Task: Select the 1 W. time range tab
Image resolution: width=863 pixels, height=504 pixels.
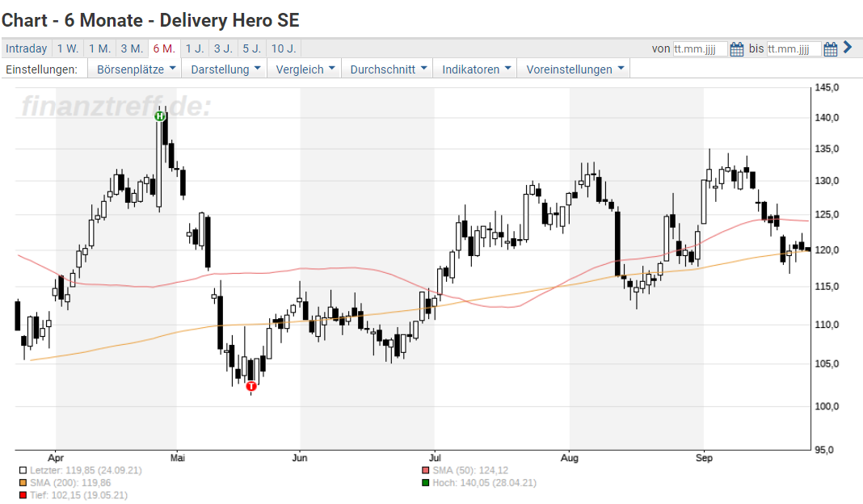Action: tap(68, 48)
